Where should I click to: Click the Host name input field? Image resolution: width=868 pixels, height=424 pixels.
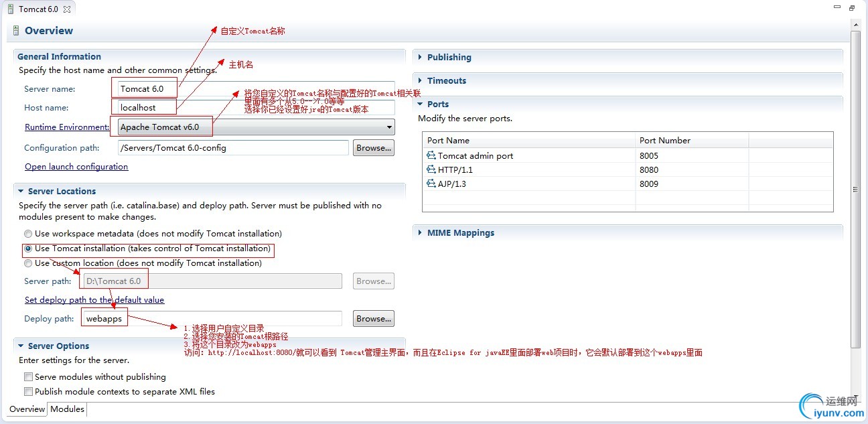tap(256, 108)
